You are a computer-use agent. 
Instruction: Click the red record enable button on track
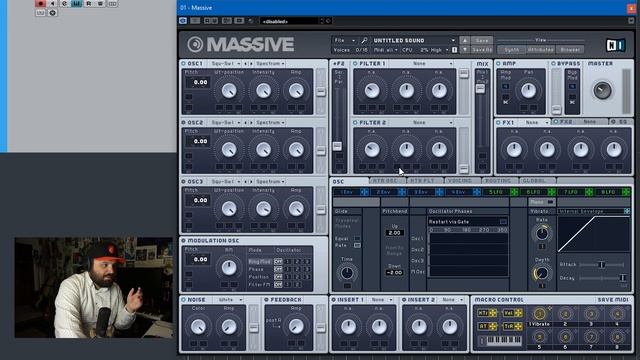[40, 4]
